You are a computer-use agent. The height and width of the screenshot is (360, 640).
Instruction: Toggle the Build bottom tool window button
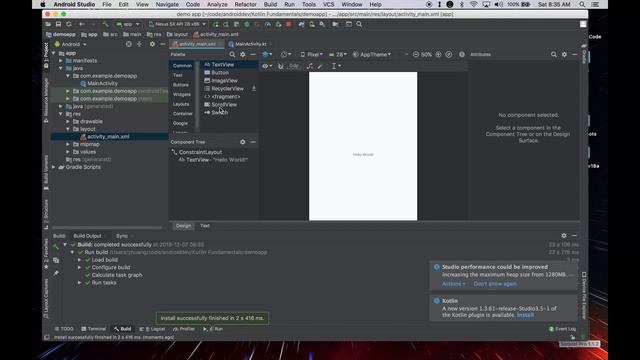click(122, 329)
